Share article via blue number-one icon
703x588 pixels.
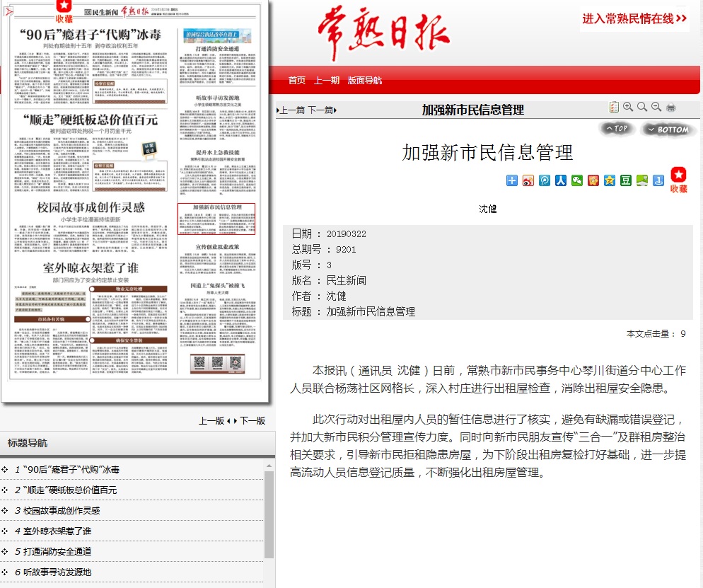tap(658, 180)
